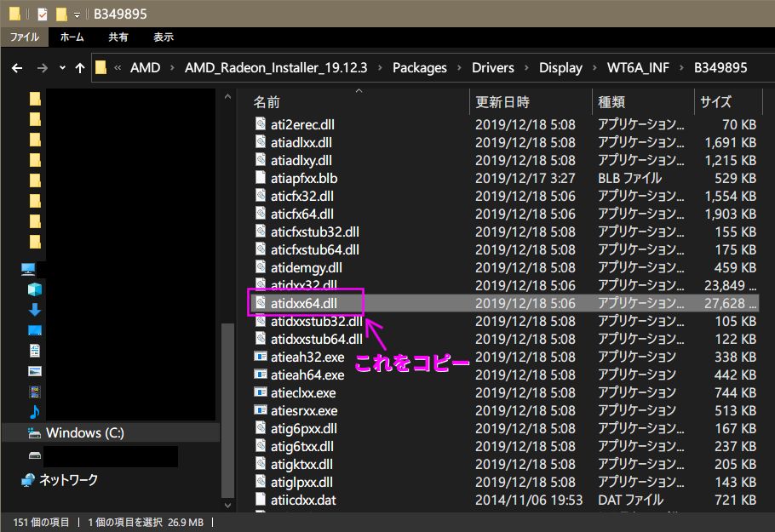Image resolution: width=775 pixels, height=532 pixels.
Task: Select aticfxstub32.dll file icon
Action: (261, 232)
